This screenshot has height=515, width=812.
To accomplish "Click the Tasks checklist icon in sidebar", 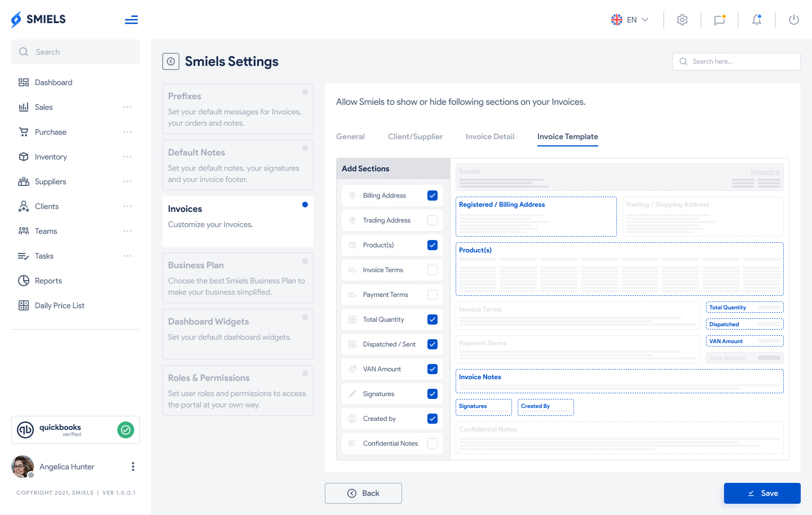I will (24, 256).
